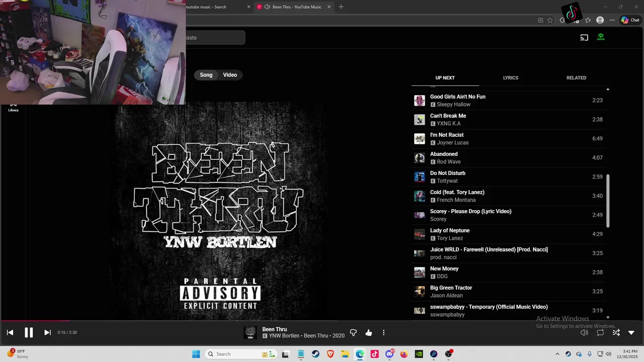Viewport: 644px width, 362px height.
Task: Open Discord from the taskbar
Action: pos(389,354)
